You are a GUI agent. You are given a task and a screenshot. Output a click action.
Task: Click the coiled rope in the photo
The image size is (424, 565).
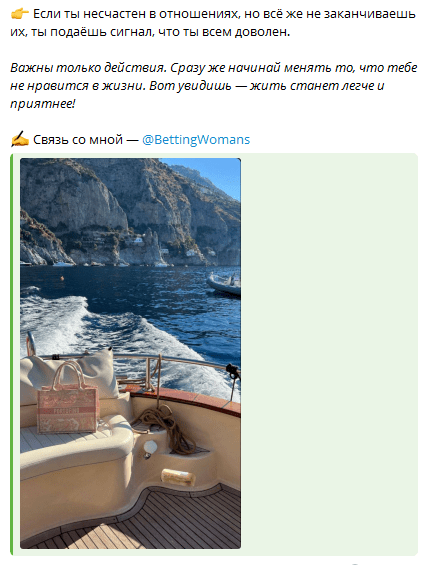[x=166, y=425]
